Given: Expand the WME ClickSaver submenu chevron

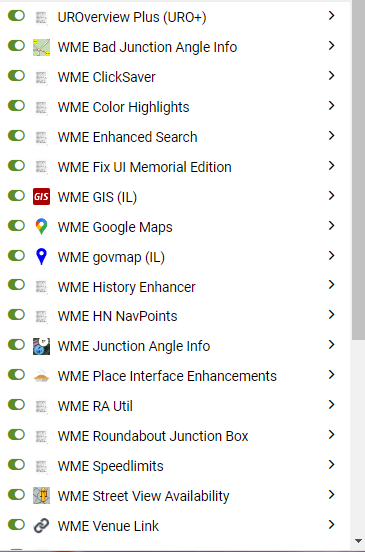Looking at the screenshot, I should (331, 75).
